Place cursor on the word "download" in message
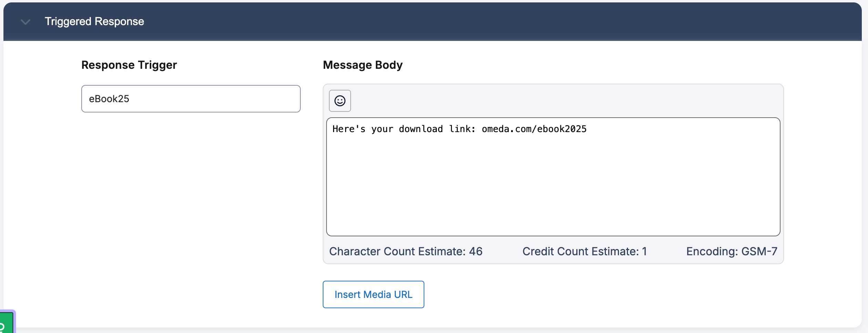This screenshot has height=333, width=868. [x=421, y=129]
